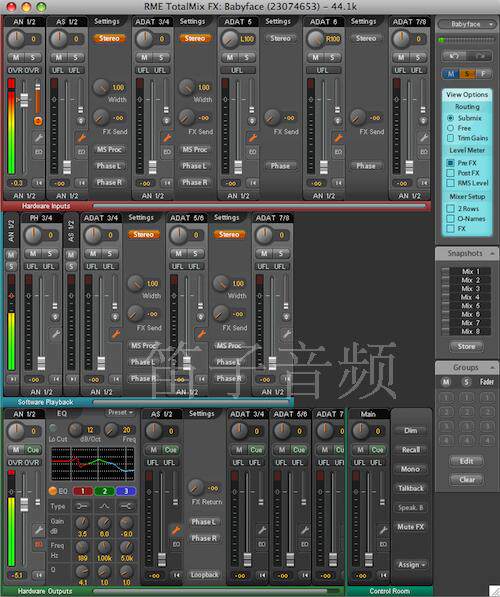Open Assign dropdown in Control Room

click(x=411, y=565)
